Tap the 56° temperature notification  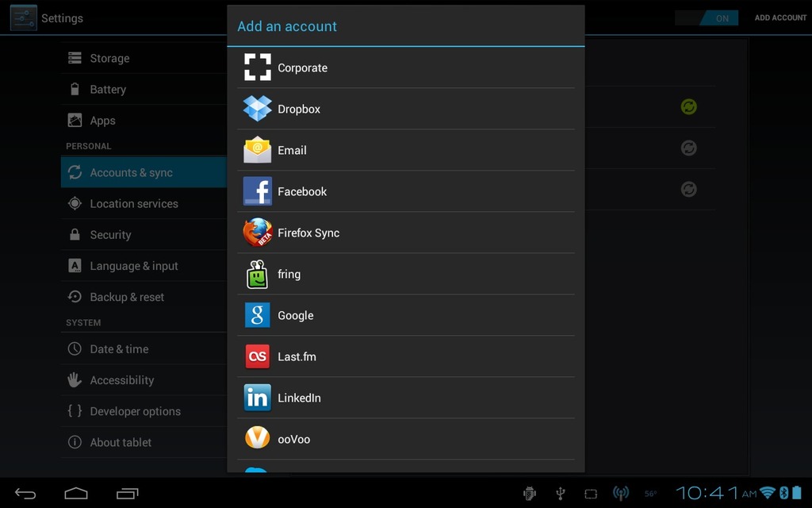pyautogui.click(x=650, y=494)
